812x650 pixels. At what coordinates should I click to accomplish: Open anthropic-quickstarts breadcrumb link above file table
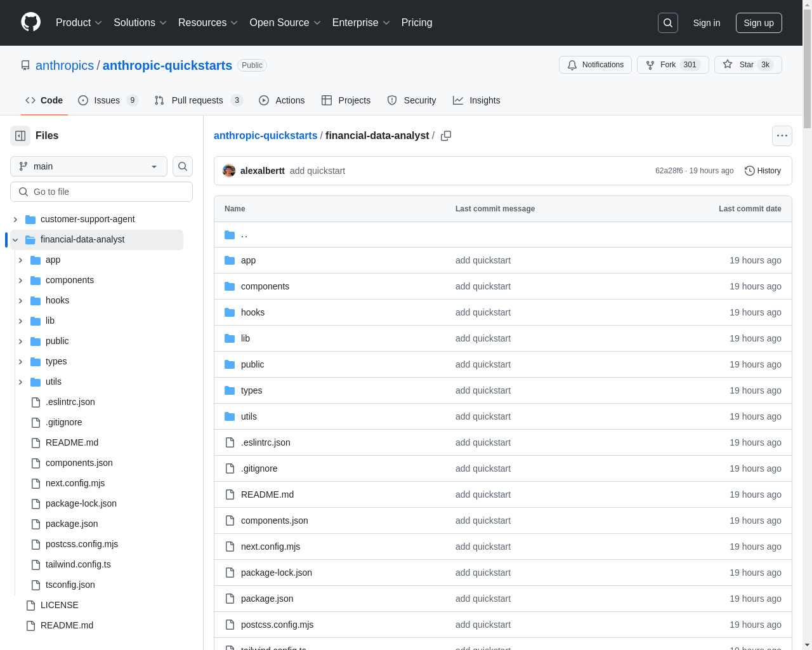[265, 136]
